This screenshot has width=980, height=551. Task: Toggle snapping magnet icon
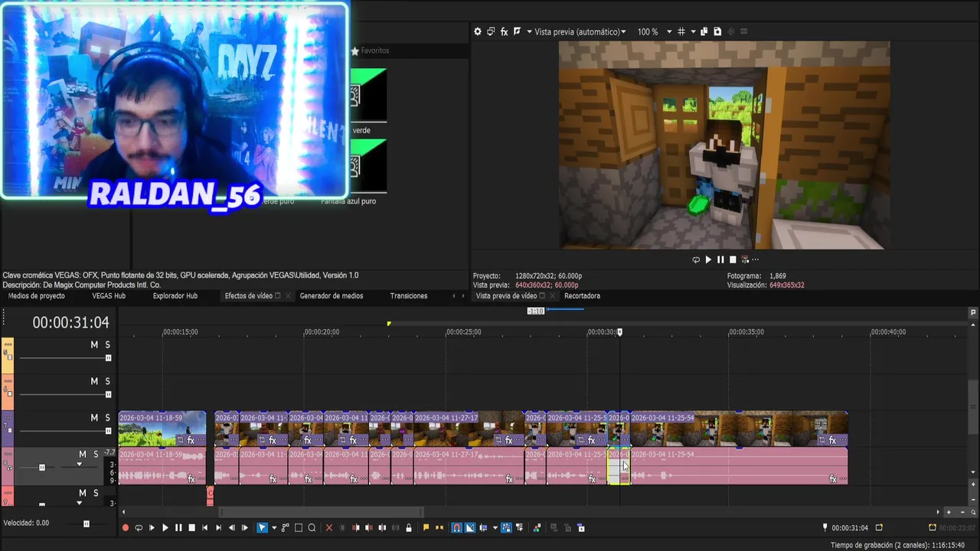(x=456, y=528)
